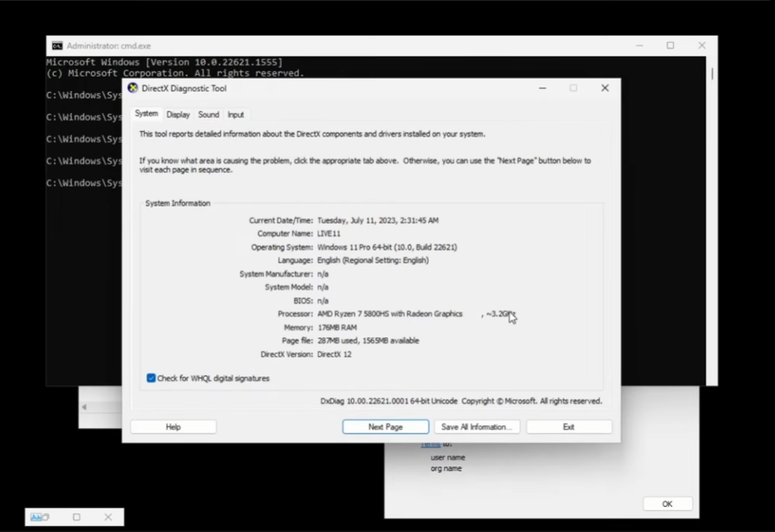
Task: Click the DirectX Diagnostic Tool title icon
Action: [132, 88]
